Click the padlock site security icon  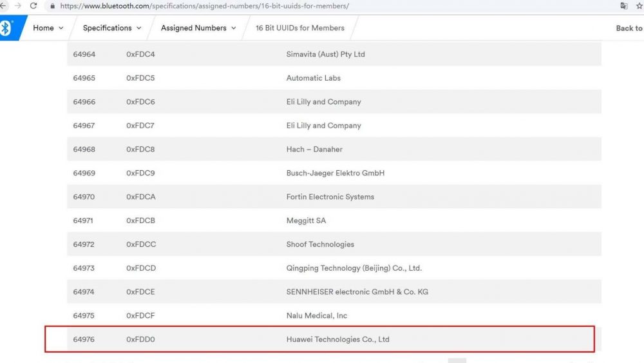click(x=52, y=6)
